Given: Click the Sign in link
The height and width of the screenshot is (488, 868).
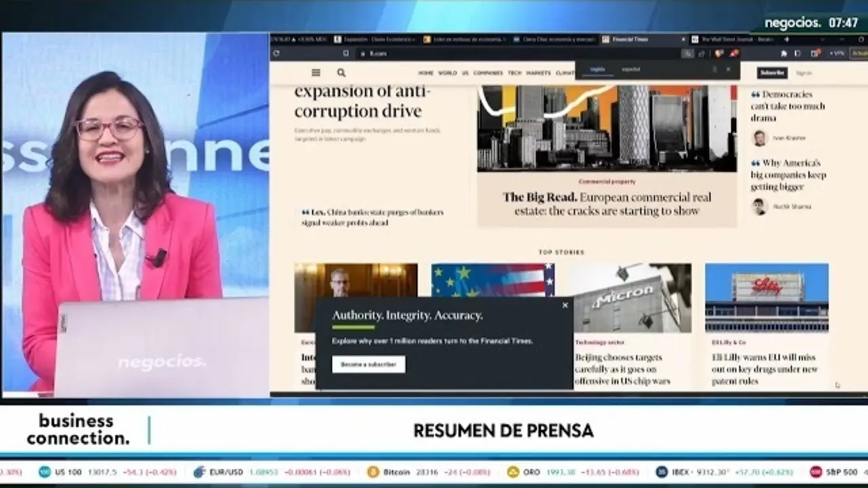Looking at the screenshot, I should click(804, 73).
